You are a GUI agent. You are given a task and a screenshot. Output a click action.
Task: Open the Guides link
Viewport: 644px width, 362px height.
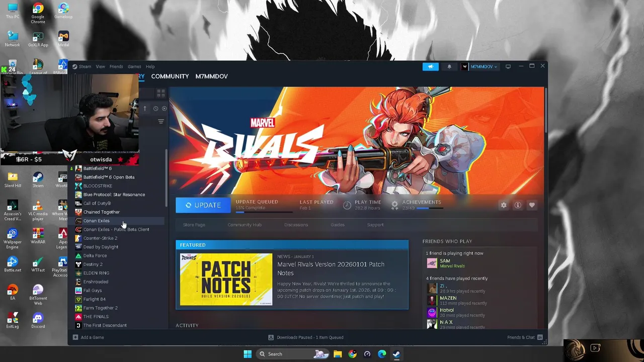pos(338,225)
